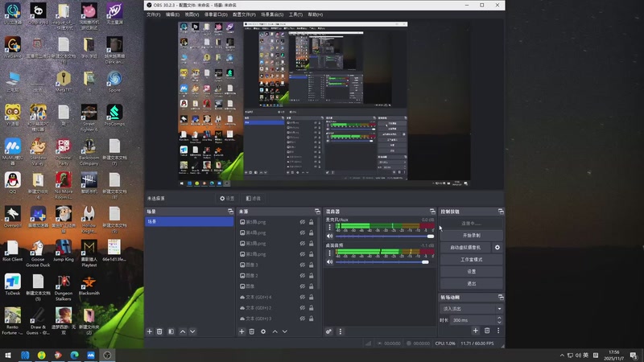Decrease transition duration with down arrow
644x362 pixels.
click(x=499, y=323)
